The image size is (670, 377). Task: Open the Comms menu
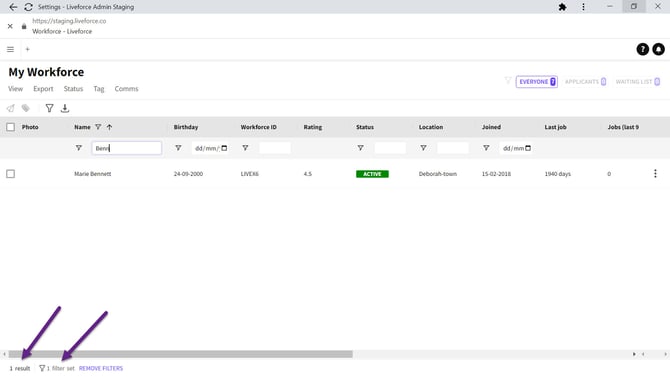(126, 89)
